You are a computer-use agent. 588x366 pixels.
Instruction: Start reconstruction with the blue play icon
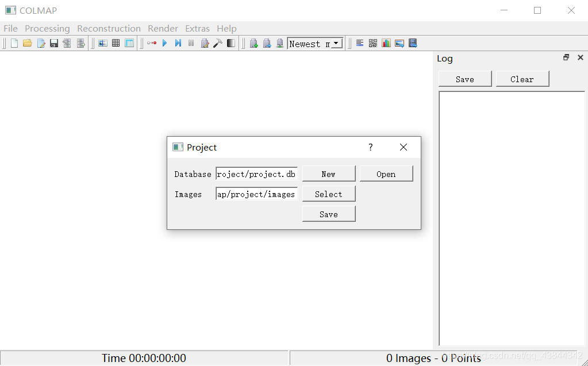164,43
